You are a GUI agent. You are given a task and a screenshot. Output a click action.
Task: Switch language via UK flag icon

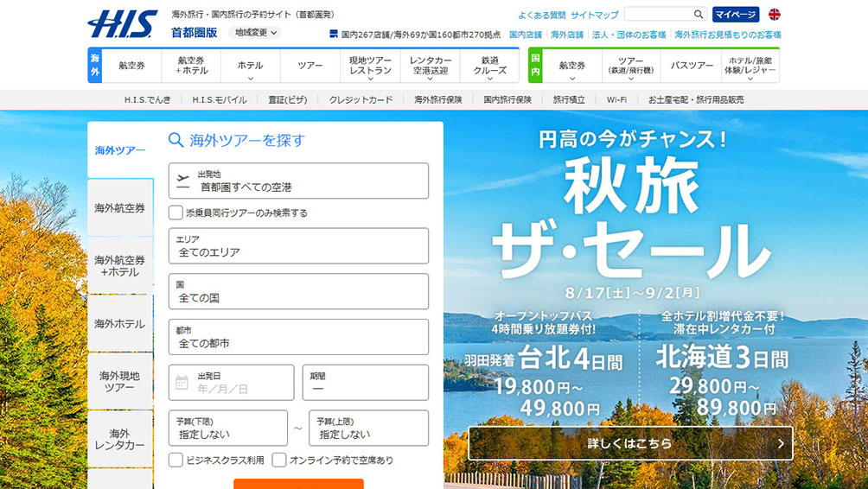click(775, 15)
